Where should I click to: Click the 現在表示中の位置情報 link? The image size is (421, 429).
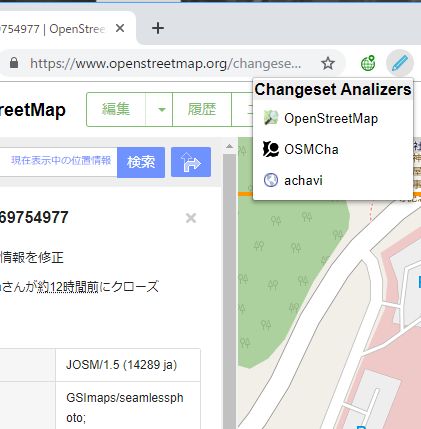click(x=61, y=160)
